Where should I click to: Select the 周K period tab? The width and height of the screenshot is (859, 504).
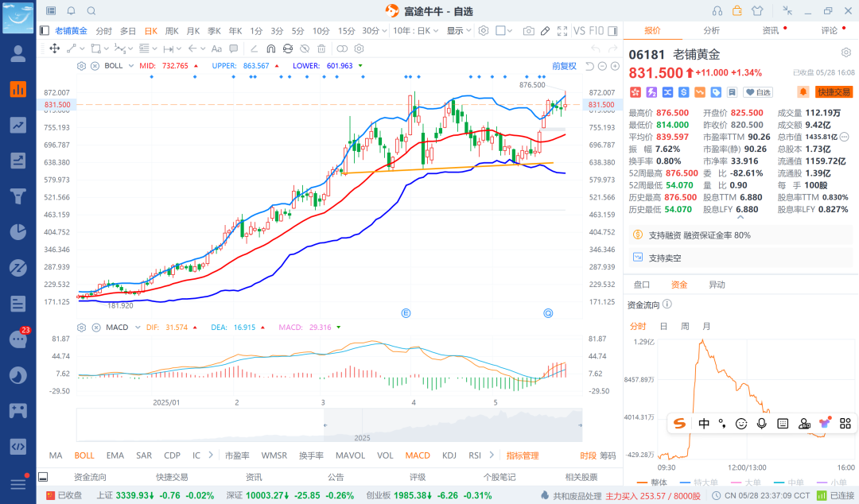point(172,31)
